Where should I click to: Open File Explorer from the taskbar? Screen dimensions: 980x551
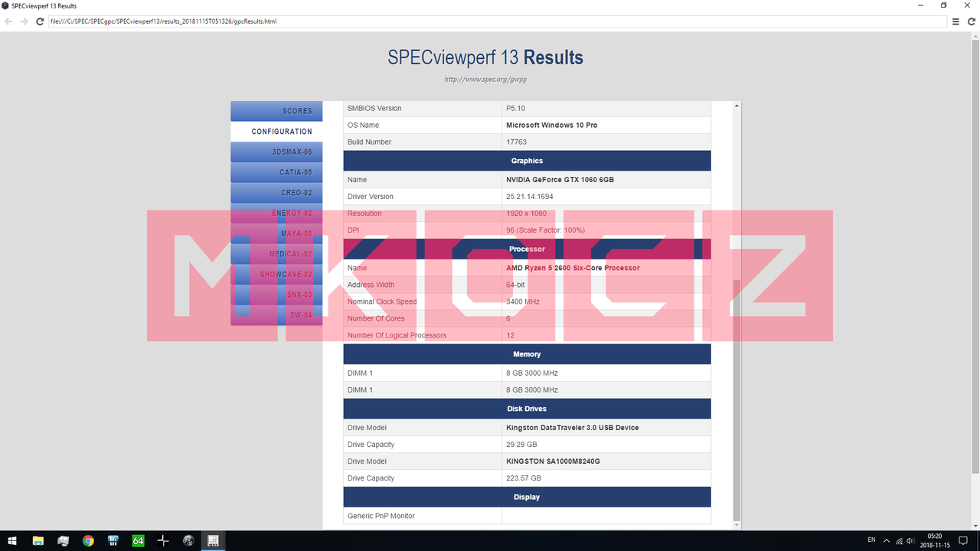(38, 540)
